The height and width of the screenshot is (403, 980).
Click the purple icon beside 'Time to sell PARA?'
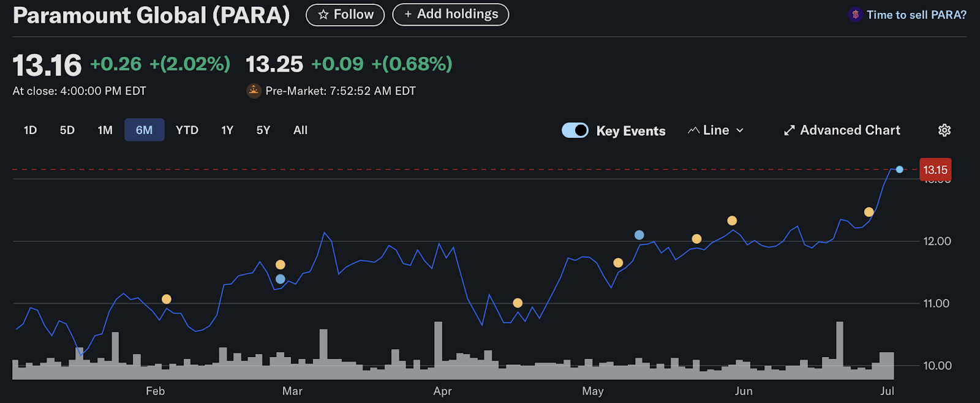[855, 15]
